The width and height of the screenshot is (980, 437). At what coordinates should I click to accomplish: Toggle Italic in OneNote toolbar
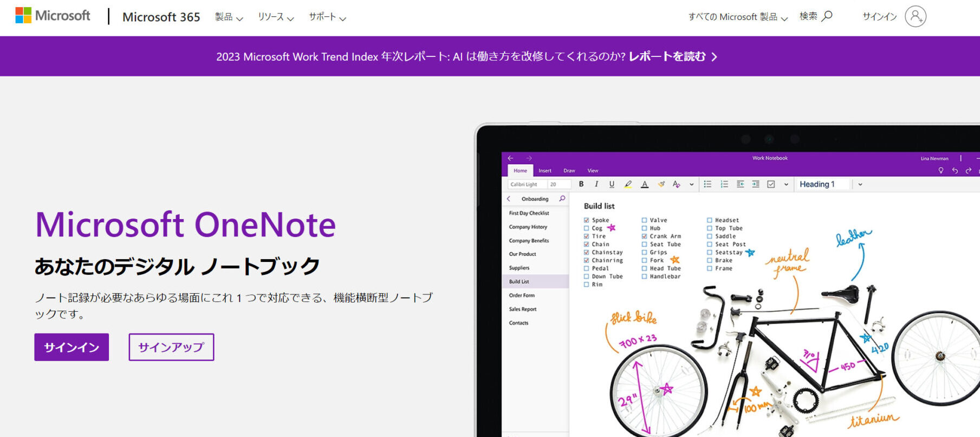[596, 184]
